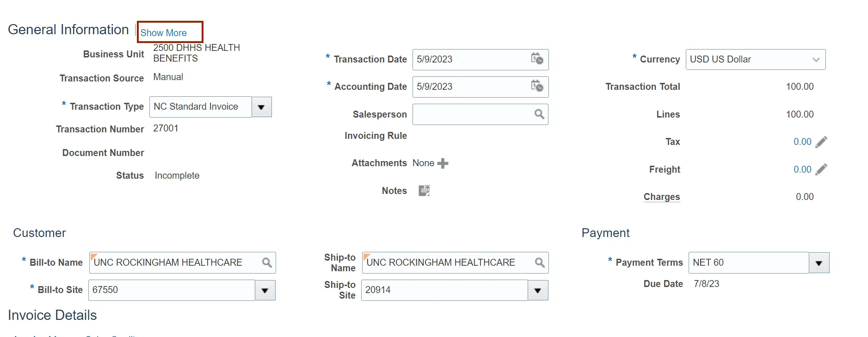Click the Charges label
Image resolution: width=868 pixels, height=337 pixels.
coord(662,197)
